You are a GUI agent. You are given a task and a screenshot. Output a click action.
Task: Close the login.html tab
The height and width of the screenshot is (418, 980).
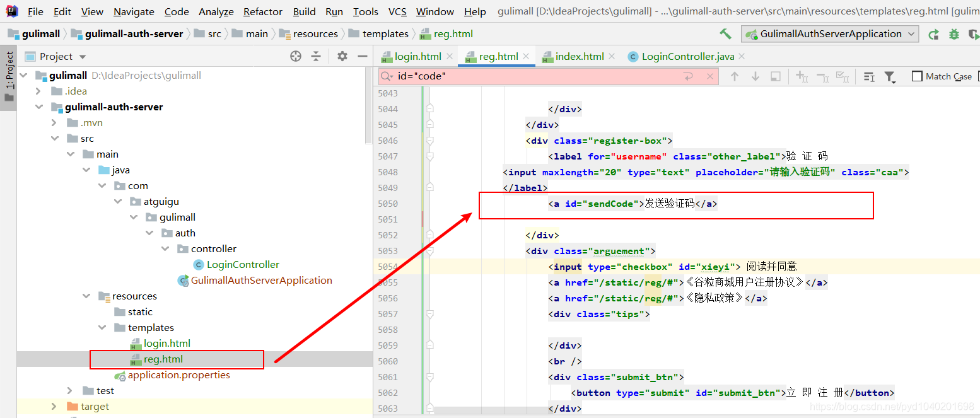pyautogui.click(x=450, y=56)
